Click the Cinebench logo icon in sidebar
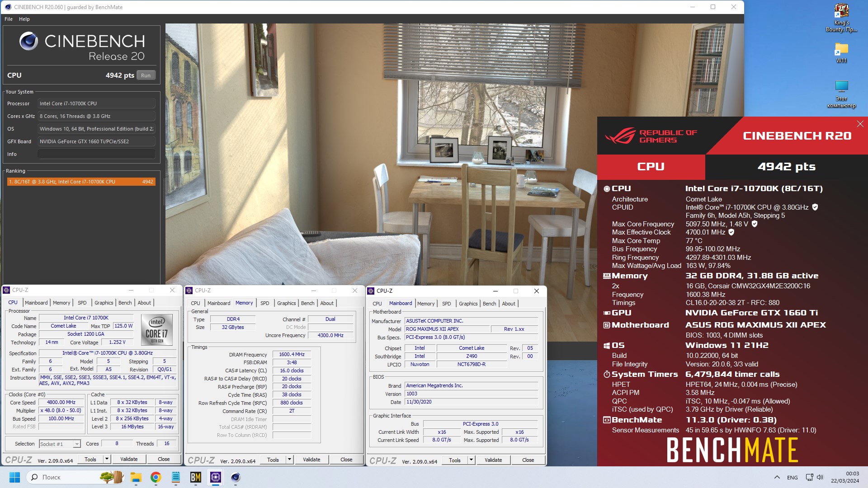This screenshot has height=488, width=868. pyautogui.click(x=28, y=41)
